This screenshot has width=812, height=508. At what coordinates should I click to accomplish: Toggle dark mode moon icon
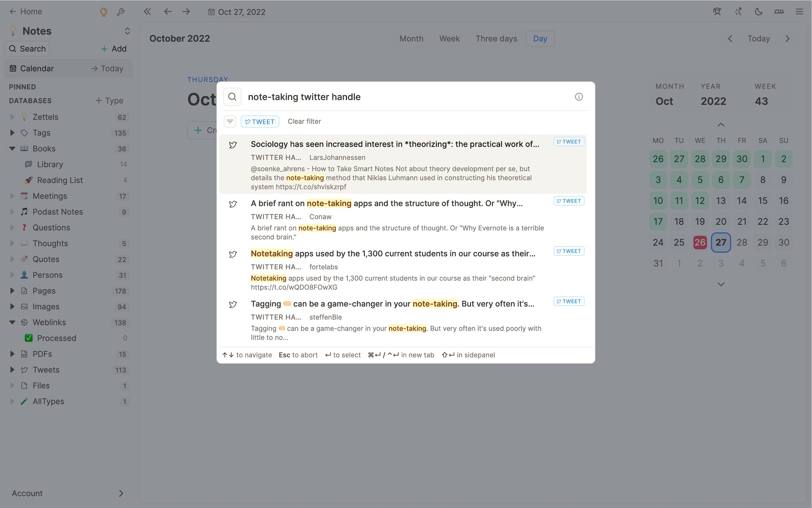pos(758,12)
